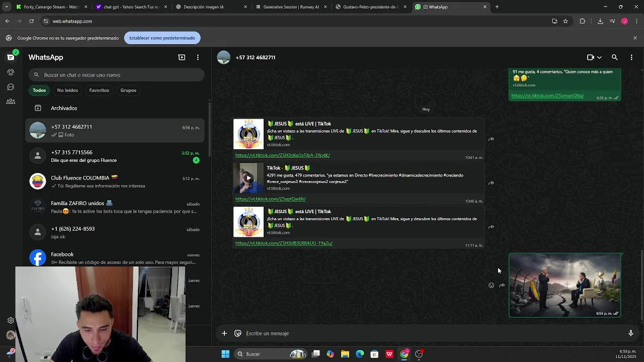
Task: Open chat with +57 312 4682711
Action: click(x=116, y=131)
